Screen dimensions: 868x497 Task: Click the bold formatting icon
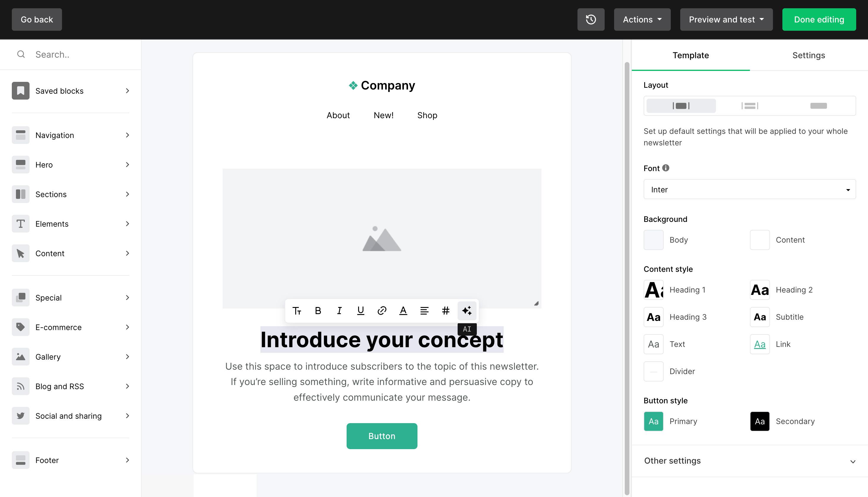(x=318, y=310)
